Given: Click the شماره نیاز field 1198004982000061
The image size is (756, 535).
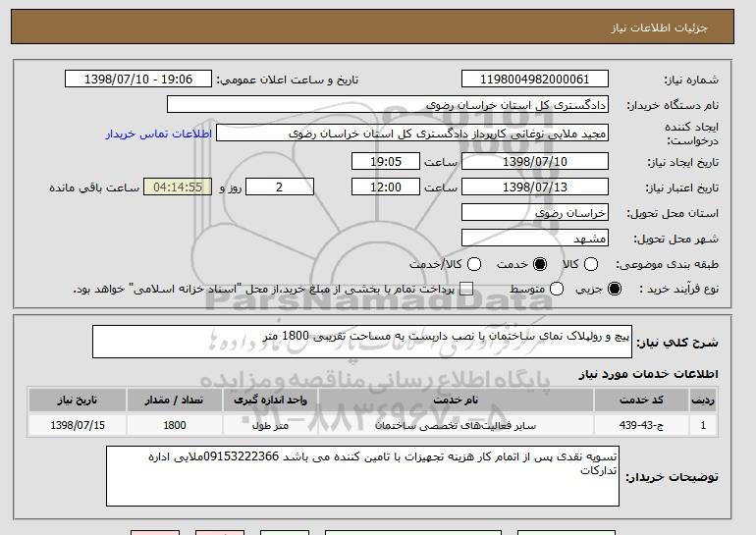Looking at the screenshot, I should (x=535, y=80).
